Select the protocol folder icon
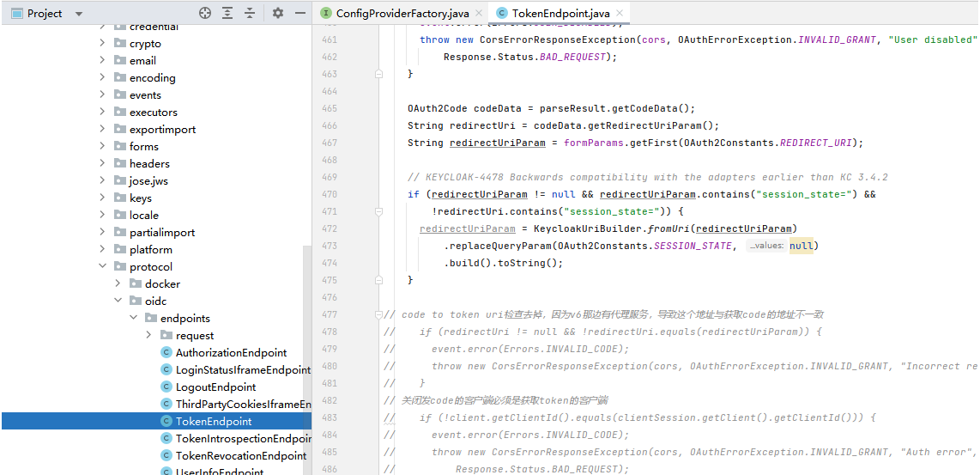 tap(120, 266)
